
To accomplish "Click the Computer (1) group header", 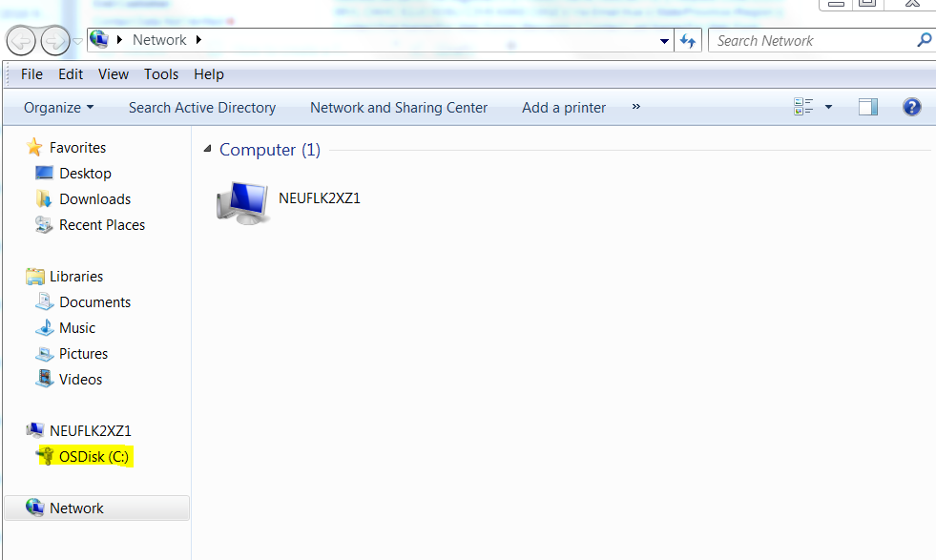I will (270, 149).
